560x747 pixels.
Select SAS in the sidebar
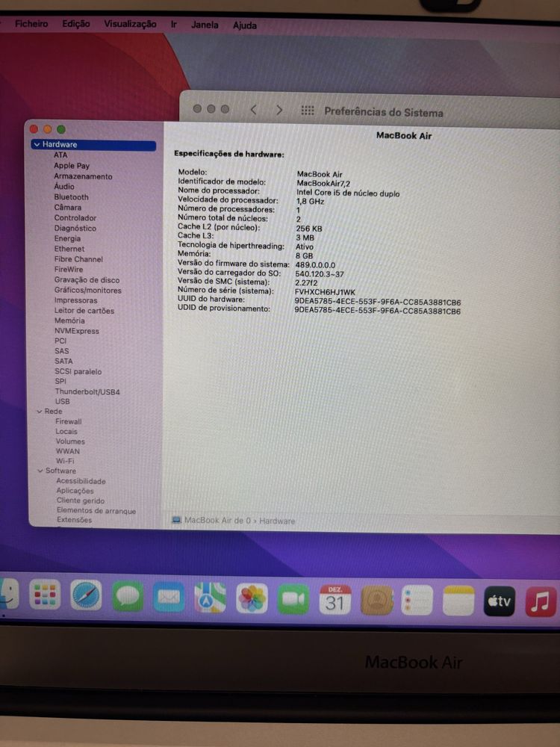tap(62, 350)
